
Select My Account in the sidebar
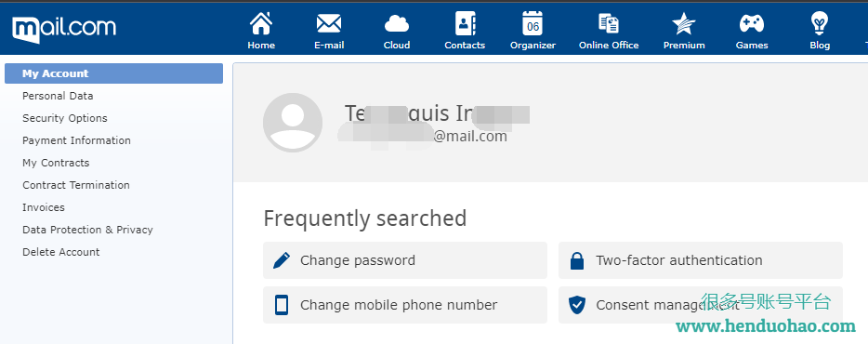pos(113,73)
